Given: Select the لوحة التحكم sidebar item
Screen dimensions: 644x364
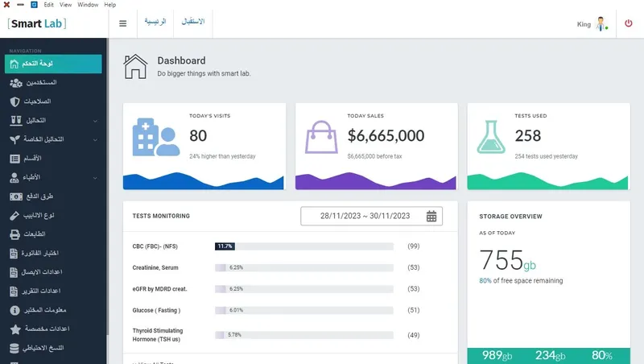Looking at the screenshot, I should (53, 64).
